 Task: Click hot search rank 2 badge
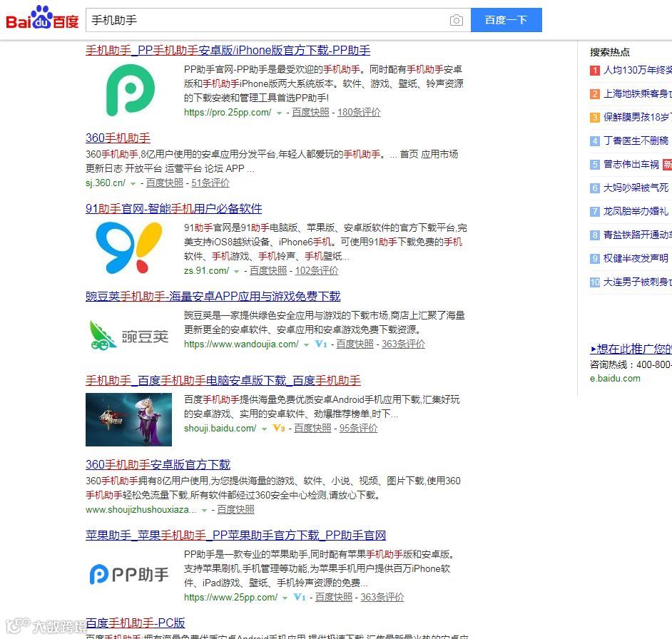click(595, 94)
